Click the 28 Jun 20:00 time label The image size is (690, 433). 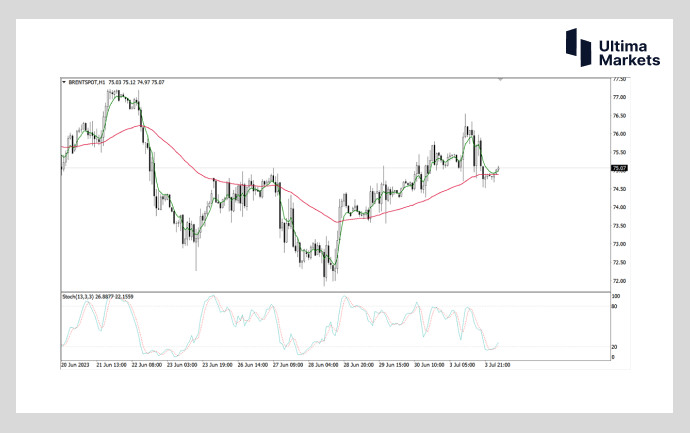(x=359, y=365)
